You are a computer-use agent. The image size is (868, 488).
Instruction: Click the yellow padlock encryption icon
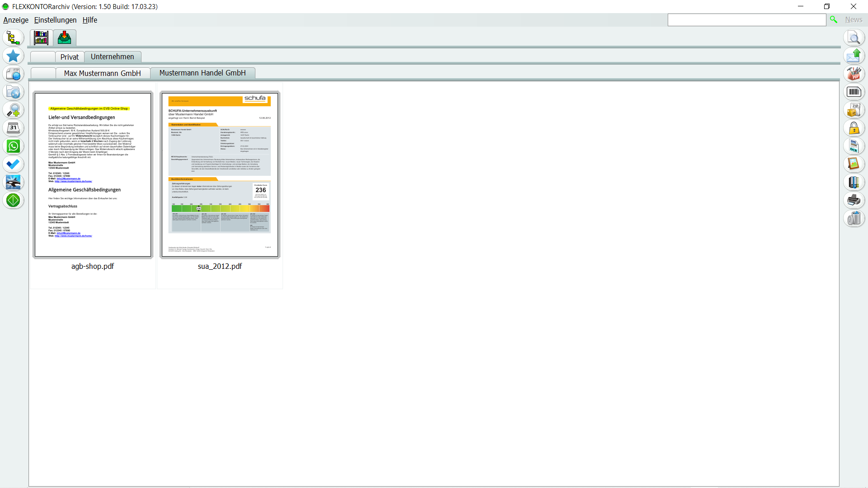[854, 128]
